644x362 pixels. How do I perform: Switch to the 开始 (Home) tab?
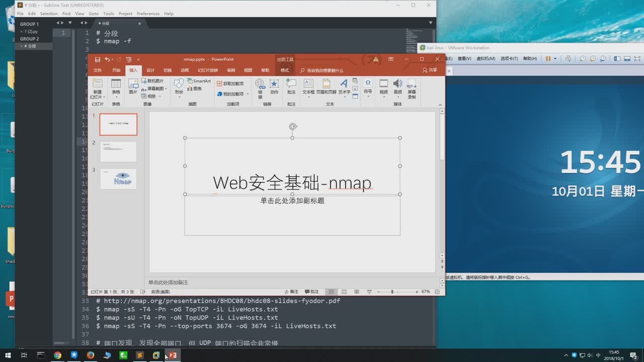click(116, 70)
